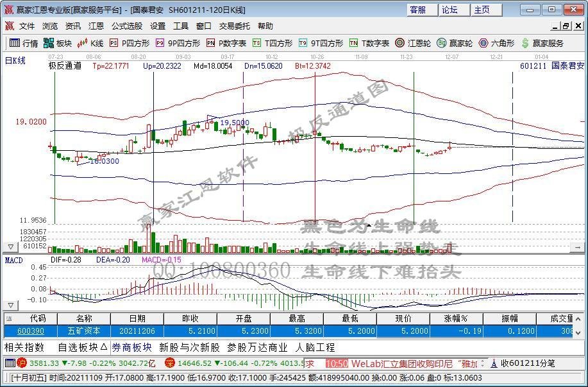Click the 论坛 forum button
Viewport: 588px width, 387px height.
point(454,10)
